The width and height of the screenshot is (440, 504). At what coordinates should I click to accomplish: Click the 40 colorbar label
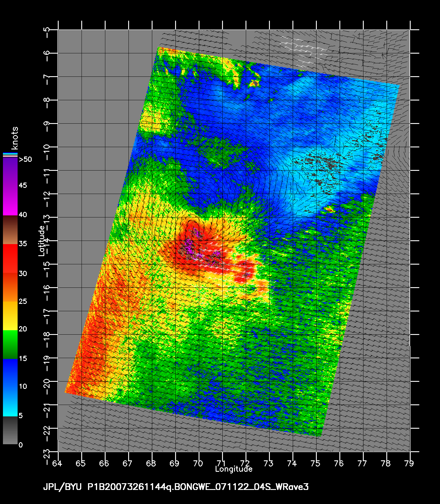tap(23, 215)
